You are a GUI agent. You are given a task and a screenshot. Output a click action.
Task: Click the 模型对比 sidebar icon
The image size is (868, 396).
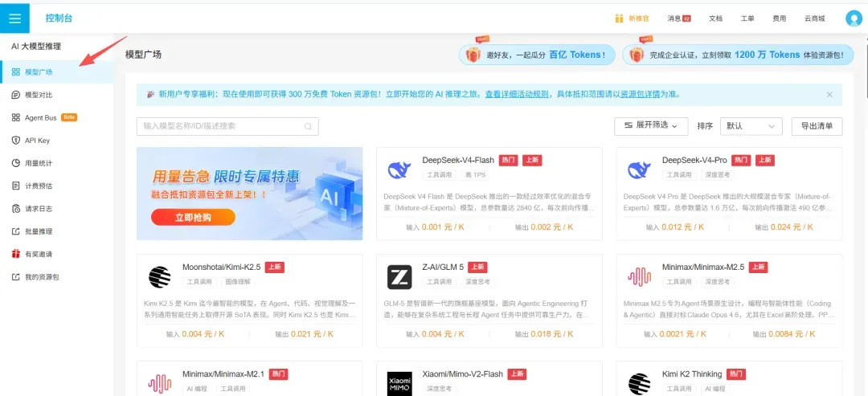[x=16, y=95]
